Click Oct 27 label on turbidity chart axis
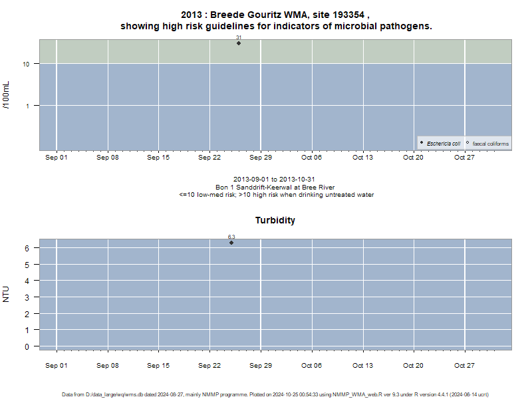Screen dimensions: 532x399 click(x=464, y=365)
